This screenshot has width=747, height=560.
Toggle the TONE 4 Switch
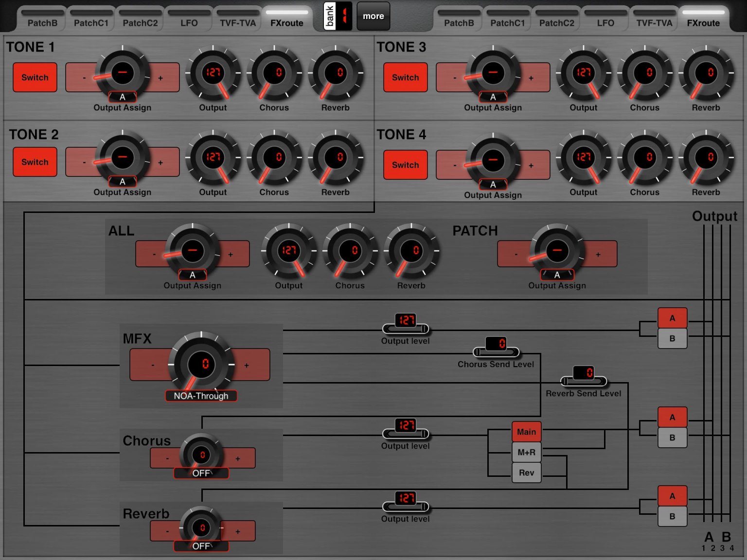[406, 165]
